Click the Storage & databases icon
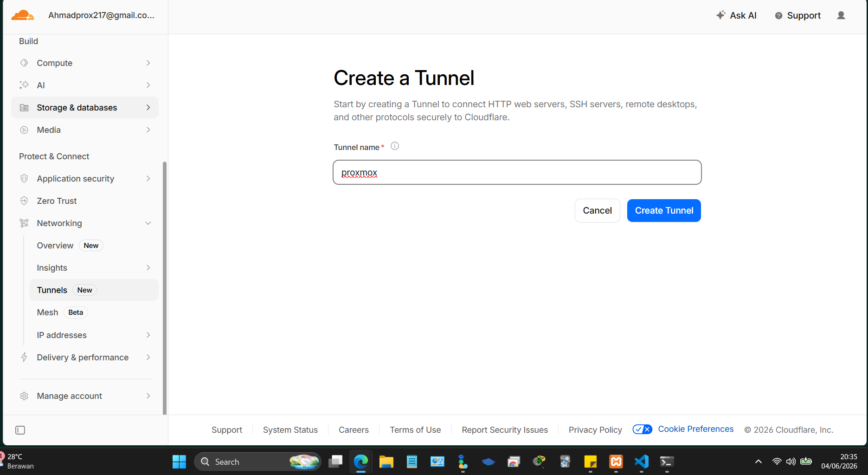 [24, 108]
